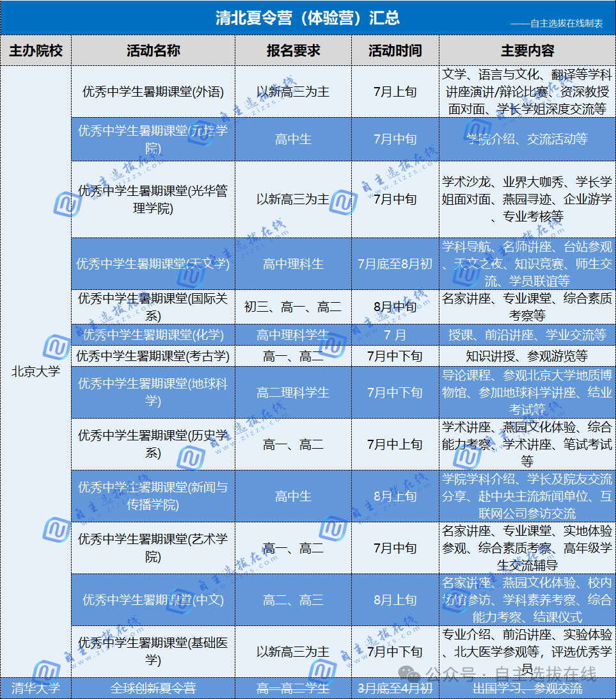Select 优秀中学生暑期课堂(元培学院) activity name
Screen dimensions: 616x699
coord(154,139)
